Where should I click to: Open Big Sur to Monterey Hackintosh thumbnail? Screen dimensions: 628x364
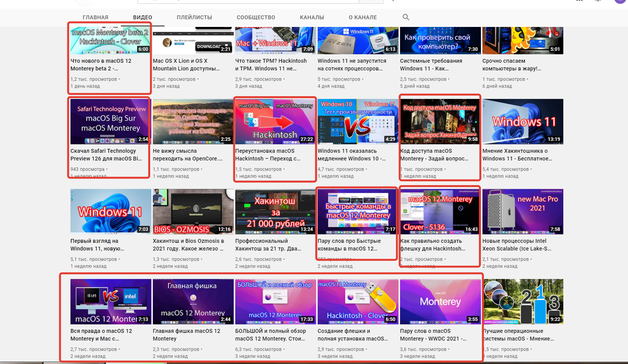click(276, 122)
